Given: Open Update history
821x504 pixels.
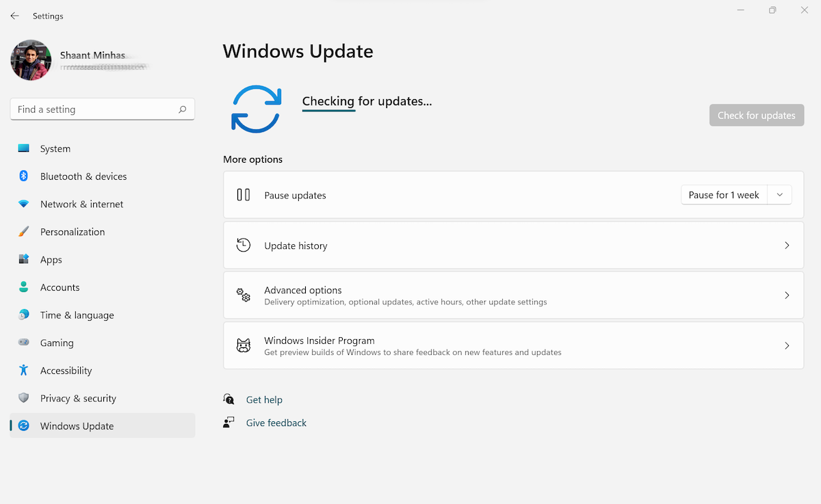Looking at the screenshot, I should (513, 245).
